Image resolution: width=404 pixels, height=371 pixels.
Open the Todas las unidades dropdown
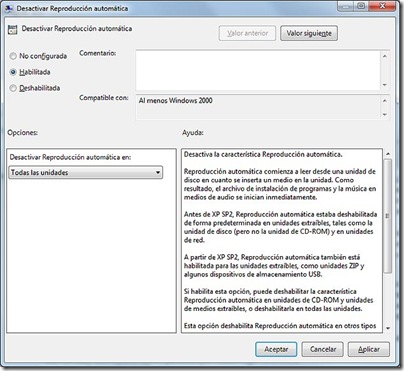tap(86, 172)
